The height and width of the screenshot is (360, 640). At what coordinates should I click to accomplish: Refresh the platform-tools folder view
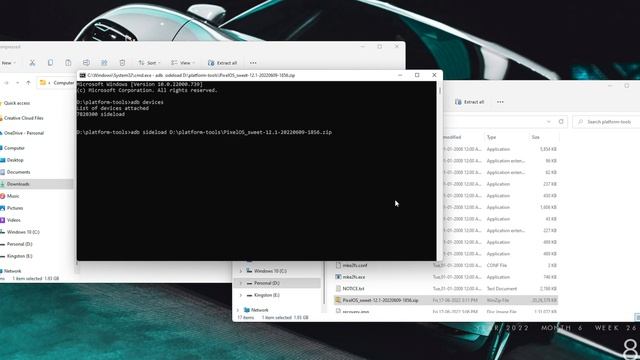pos(561,122)
